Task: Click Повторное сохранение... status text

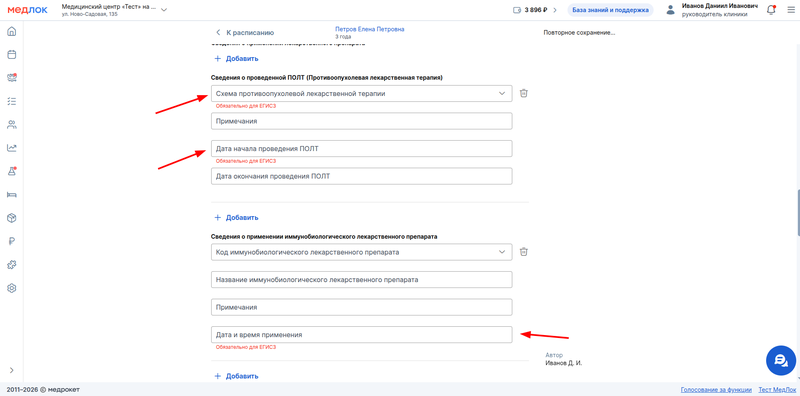Action: (579, 33)
